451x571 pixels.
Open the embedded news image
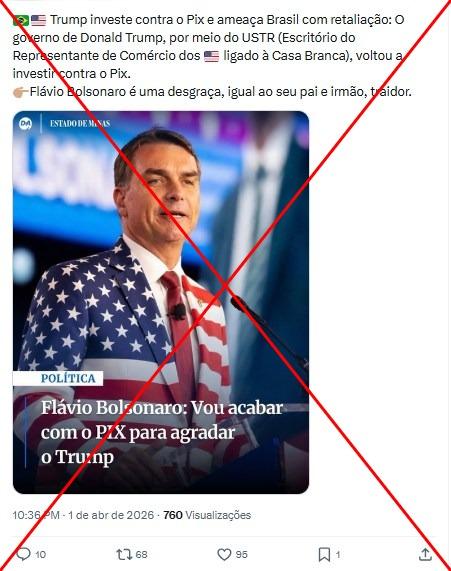click(161, 302)
